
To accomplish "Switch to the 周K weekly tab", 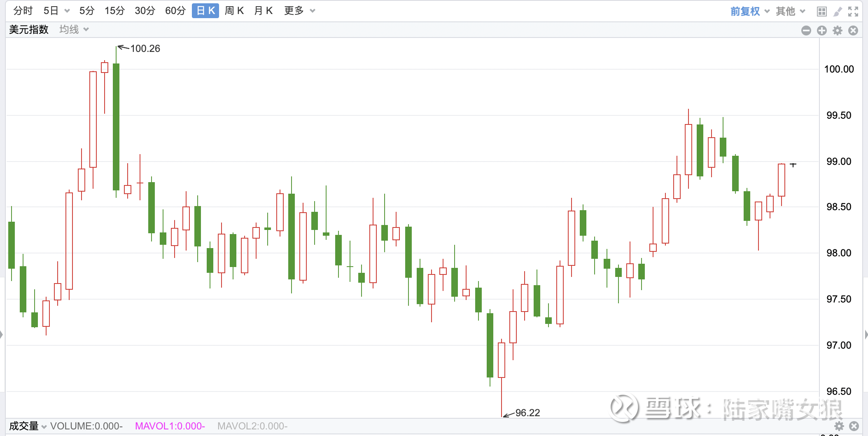I will 234,11.
